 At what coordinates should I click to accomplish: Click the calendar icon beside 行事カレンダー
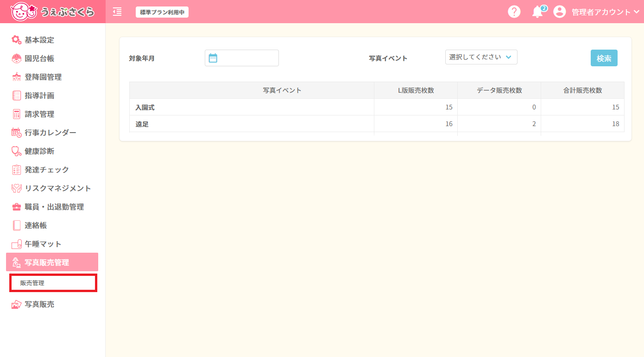(x=16, y=133)
